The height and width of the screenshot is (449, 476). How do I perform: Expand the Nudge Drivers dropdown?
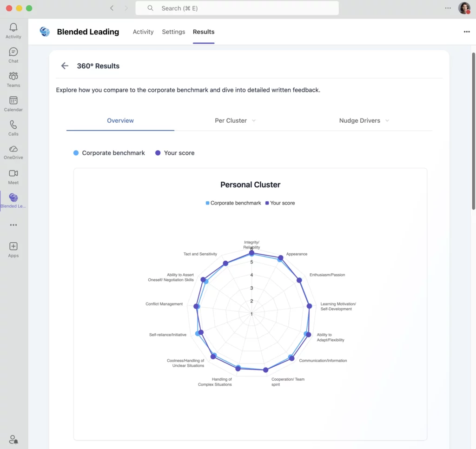pyautogui.click(x=364, y=120)
